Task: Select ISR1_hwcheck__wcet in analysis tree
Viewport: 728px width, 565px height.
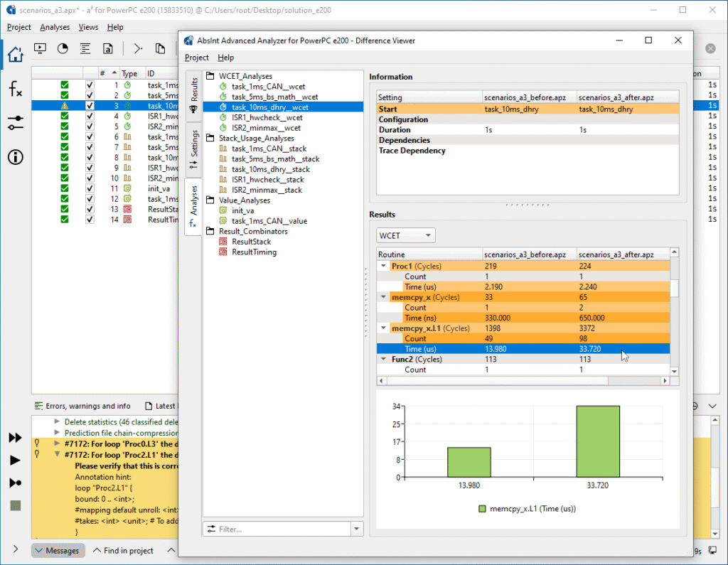Action: (267, 117)
